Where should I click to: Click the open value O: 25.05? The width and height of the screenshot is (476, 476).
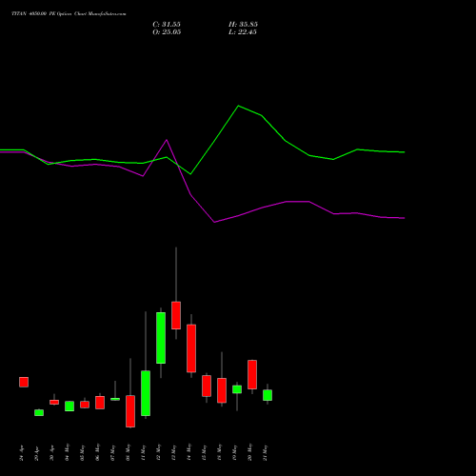tap(167, 32)
